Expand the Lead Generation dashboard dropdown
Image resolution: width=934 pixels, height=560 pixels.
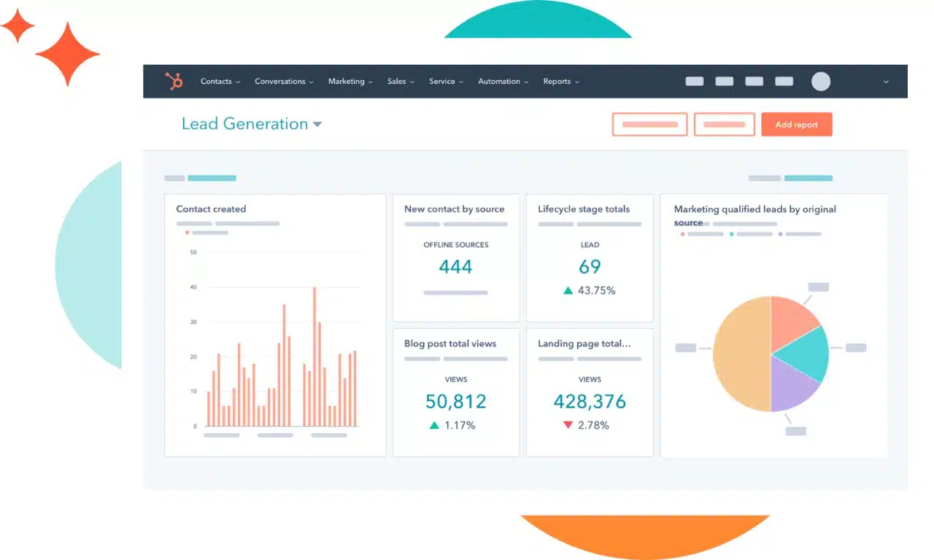[x=317, y=125]
